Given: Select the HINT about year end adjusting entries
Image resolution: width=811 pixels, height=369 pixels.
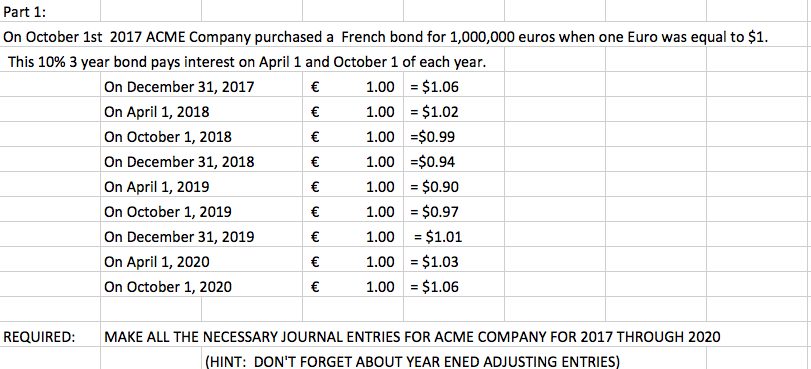Looking at the screenshot, I should (x=412, y=361).
